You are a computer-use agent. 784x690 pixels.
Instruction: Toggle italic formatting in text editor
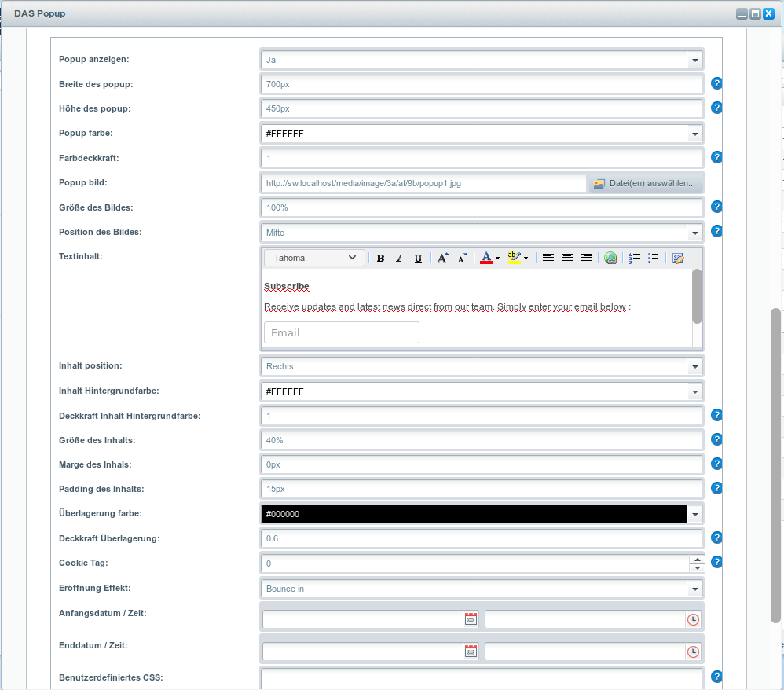click(399, 259)
